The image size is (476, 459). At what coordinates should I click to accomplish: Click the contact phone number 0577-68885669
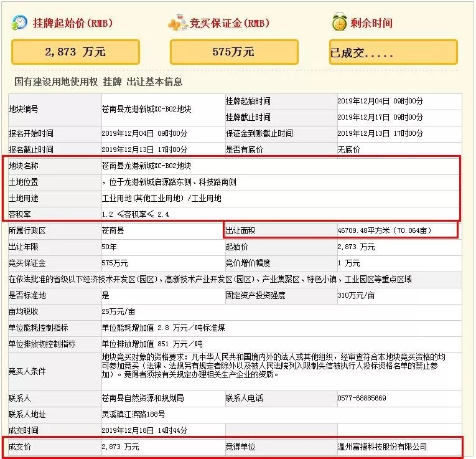click(362, 398)
